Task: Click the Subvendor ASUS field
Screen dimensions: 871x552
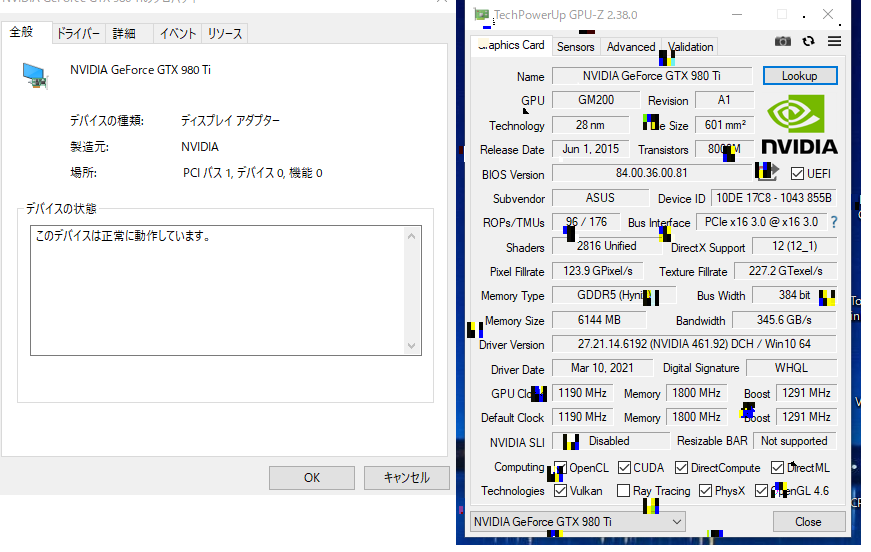Action: [x=600, y=198]
